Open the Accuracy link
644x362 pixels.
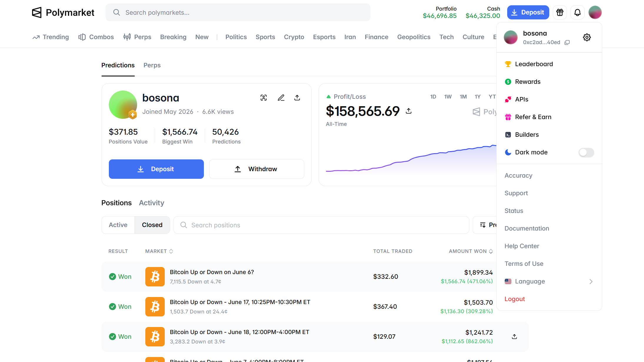[518, 176]
